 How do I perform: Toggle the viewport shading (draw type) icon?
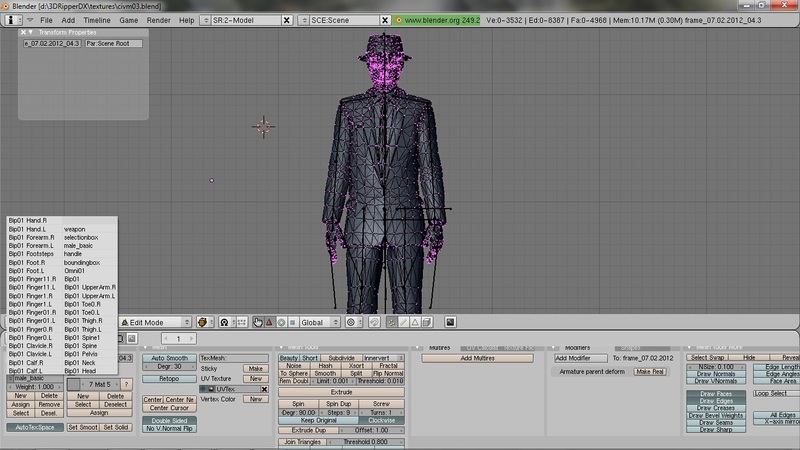coord(203,322)
